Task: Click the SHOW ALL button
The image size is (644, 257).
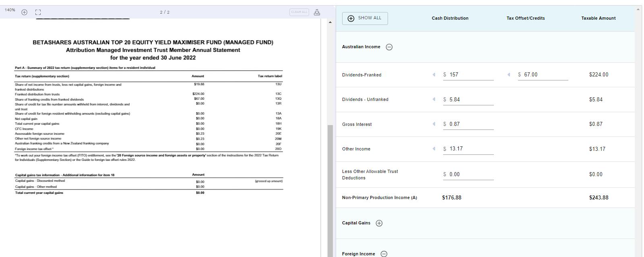Action: (x=365, y=19)
